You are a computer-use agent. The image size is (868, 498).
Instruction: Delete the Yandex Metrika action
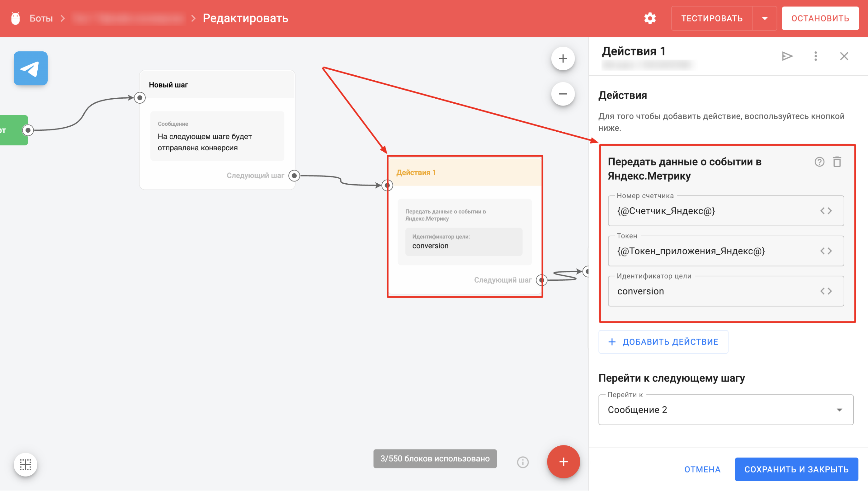point(837,162)
